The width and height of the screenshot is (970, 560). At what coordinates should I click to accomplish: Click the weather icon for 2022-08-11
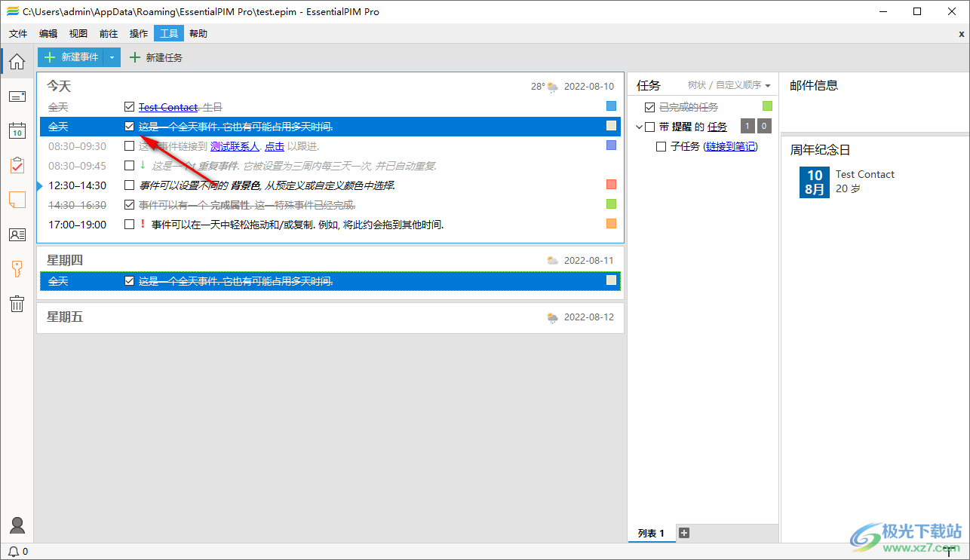point(554,260)
